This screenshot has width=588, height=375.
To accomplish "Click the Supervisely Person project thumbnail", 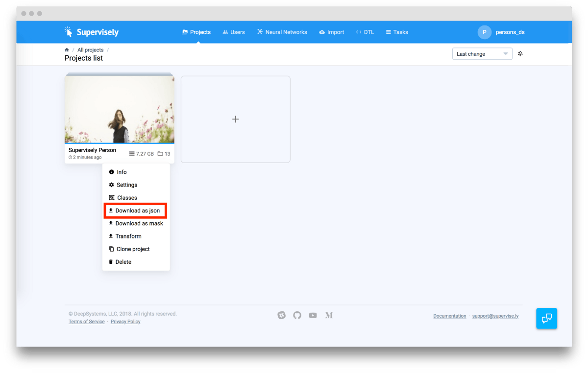I will 119,108.
